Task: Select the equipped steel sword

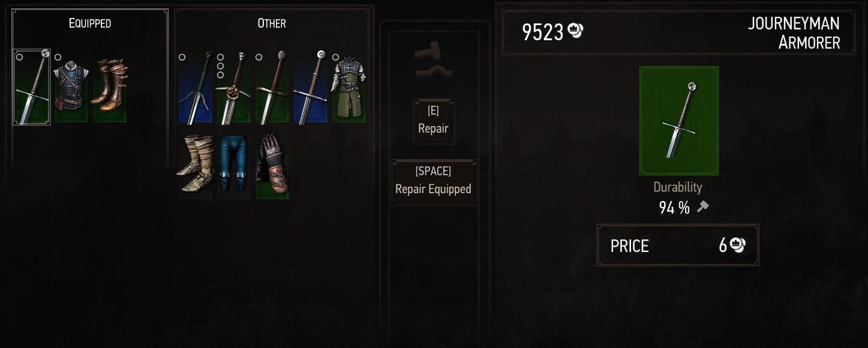Action: pos(32,87)
